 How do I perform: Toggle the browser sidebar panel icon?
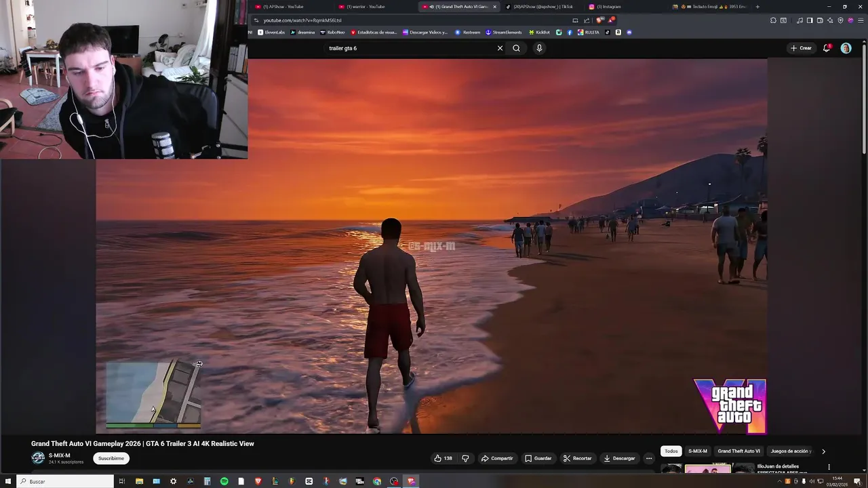[810, 20]
